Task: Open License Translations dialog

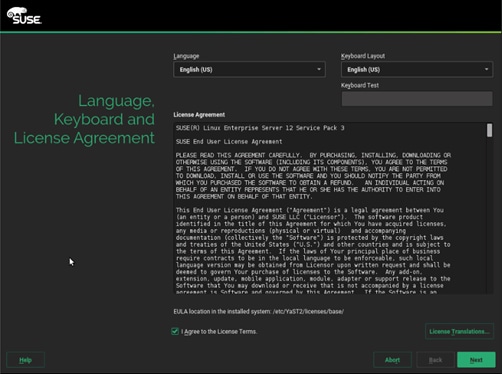Action: coord(459,331)
